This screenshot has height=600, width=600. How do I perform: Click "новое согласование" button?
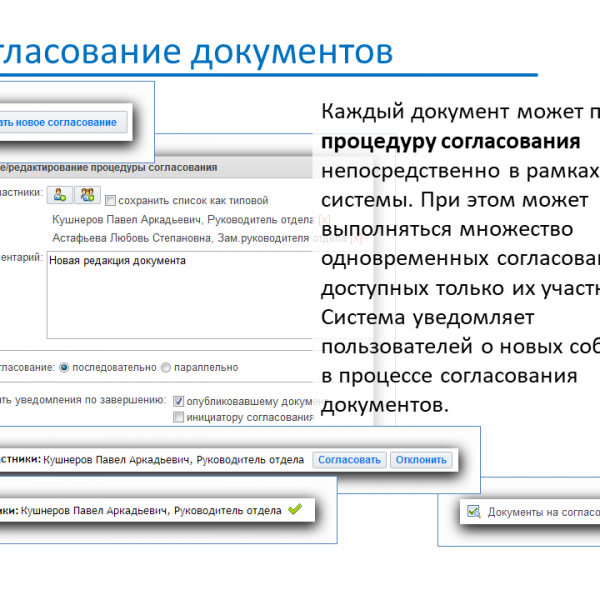[x=60, y=123]
